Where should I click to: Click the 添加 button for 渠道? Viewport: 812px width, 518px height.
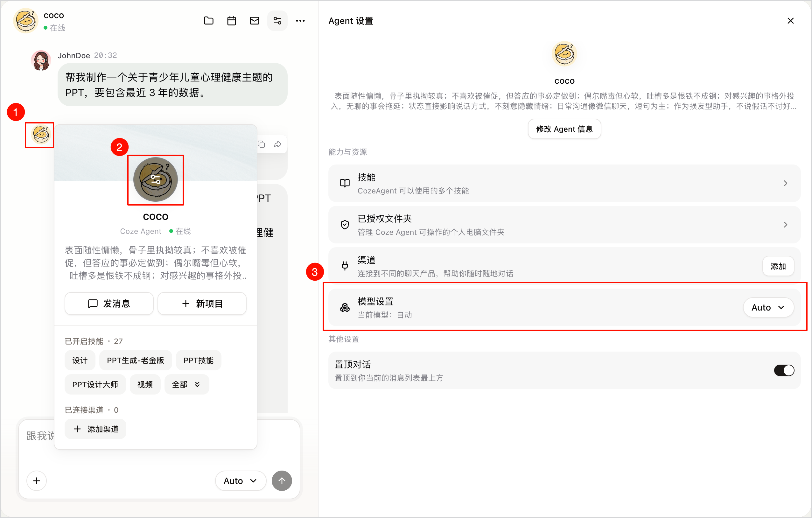(778, 266)
